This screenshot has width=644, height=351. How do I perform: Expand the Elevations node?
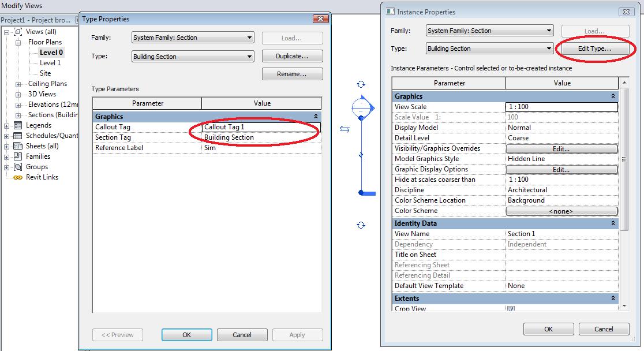(x=18, y=105)
